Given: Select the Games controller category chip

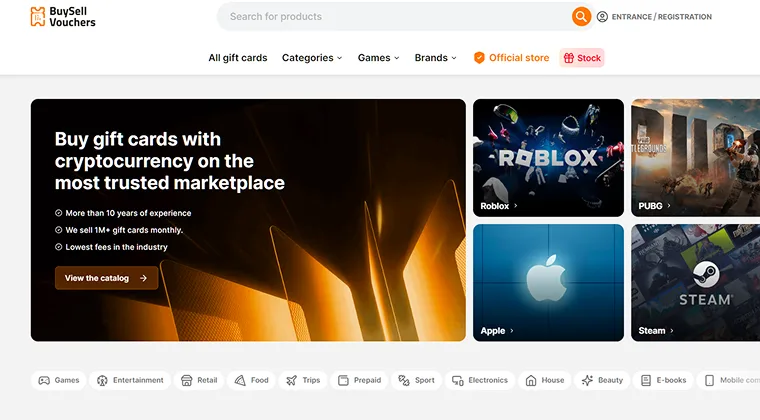Looking at the screenshot, I should pyautogui.click(x=59, y=380).
